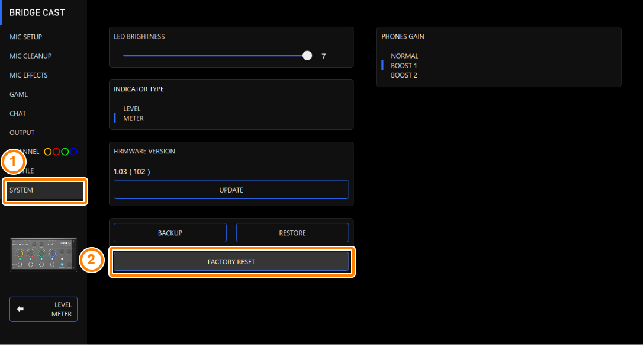Click the back arrow on LEVEL METER

click(x=20, y=309)
